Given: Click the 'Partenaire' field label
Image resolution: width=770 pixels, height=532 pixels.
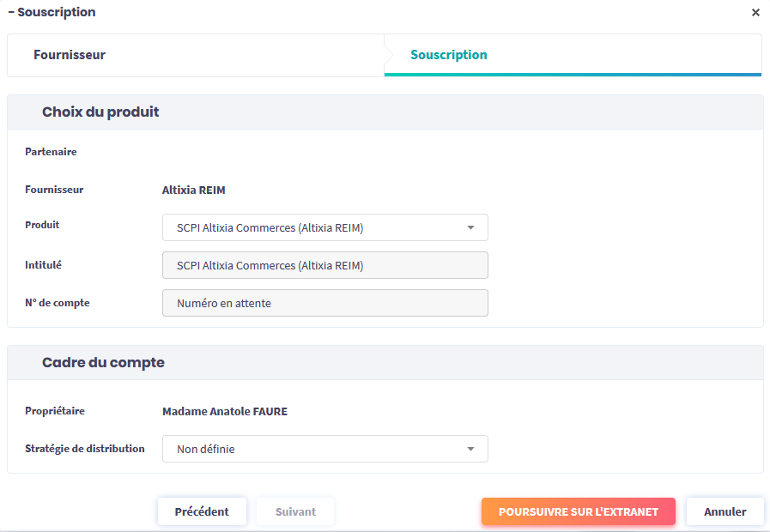Looking at the screenshot, I should tap(51, 152).
